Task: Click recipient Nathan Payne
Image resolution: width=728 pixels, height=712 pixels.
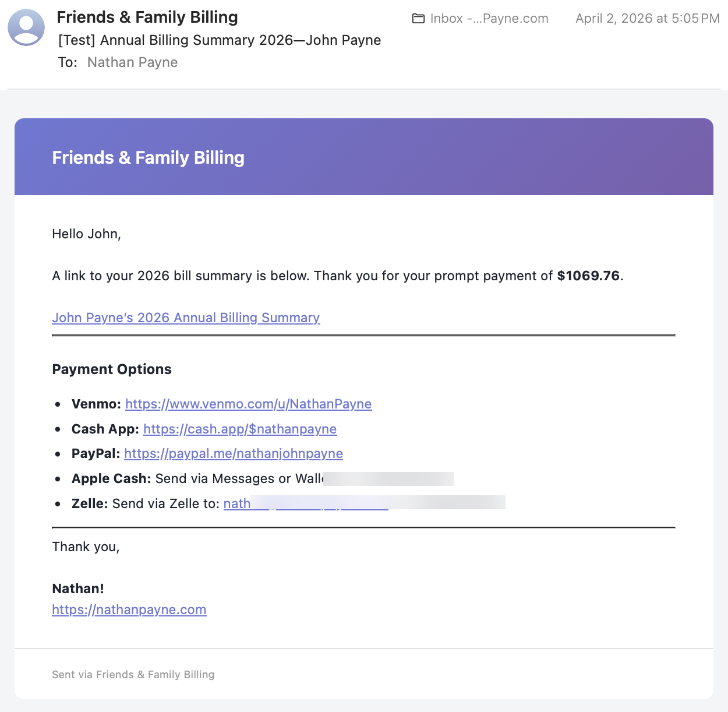Action: [x=132, y=62]
